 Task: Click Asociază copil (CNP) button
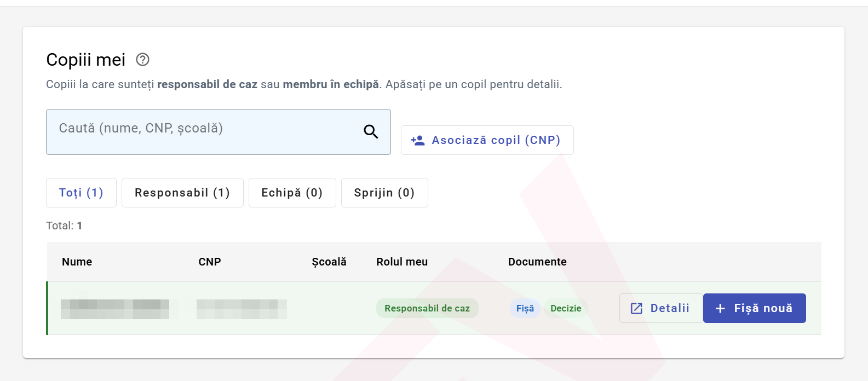[x=487, y=140]
